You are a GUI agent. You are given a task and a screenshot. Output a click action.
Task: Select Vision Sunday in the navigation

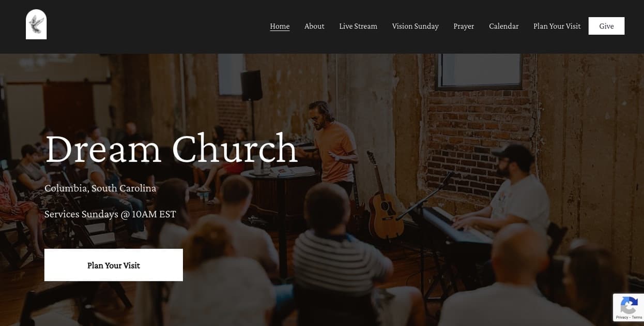coord(415,26)
